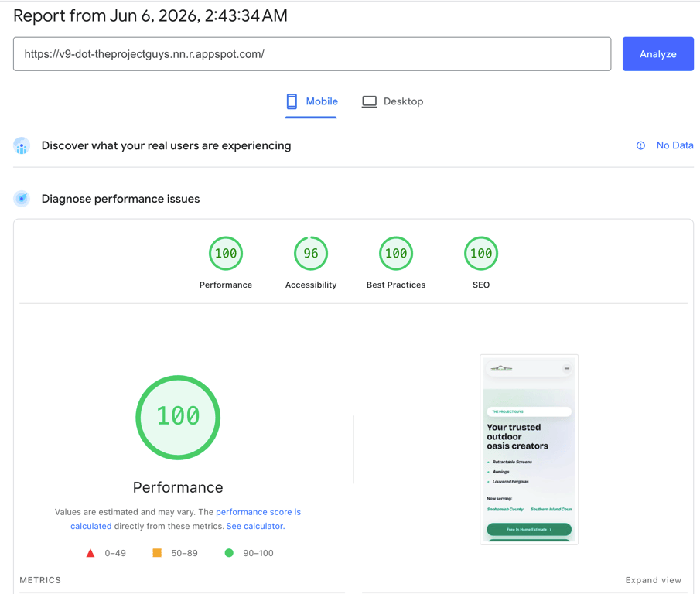
Task: Open the See calculator link
Action: pyautogui.click(x=255, y=526)
